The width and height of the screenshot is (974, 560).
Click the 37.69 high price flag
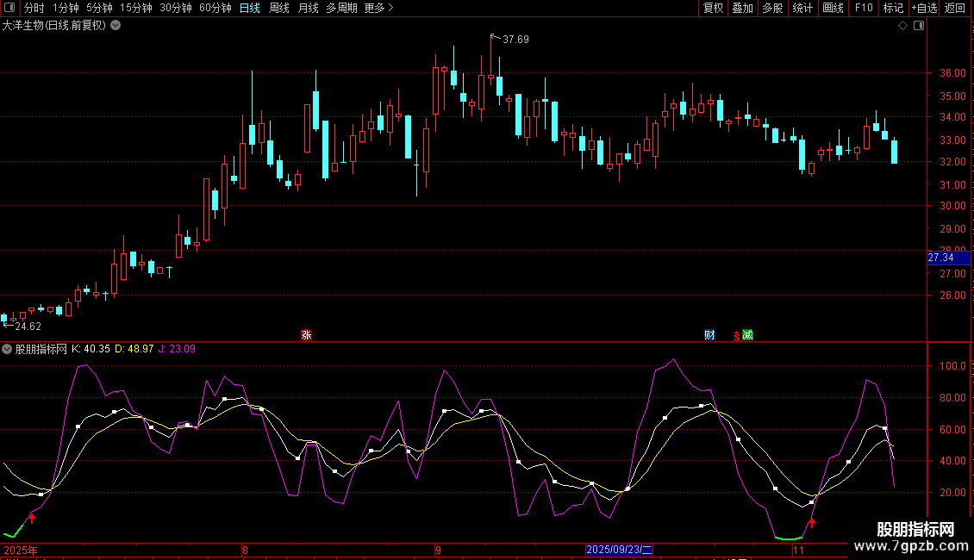[x=515, y=40]
